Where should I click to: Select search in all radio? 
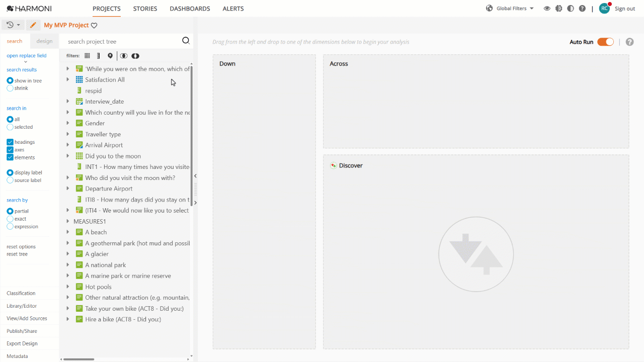(10, 119)
